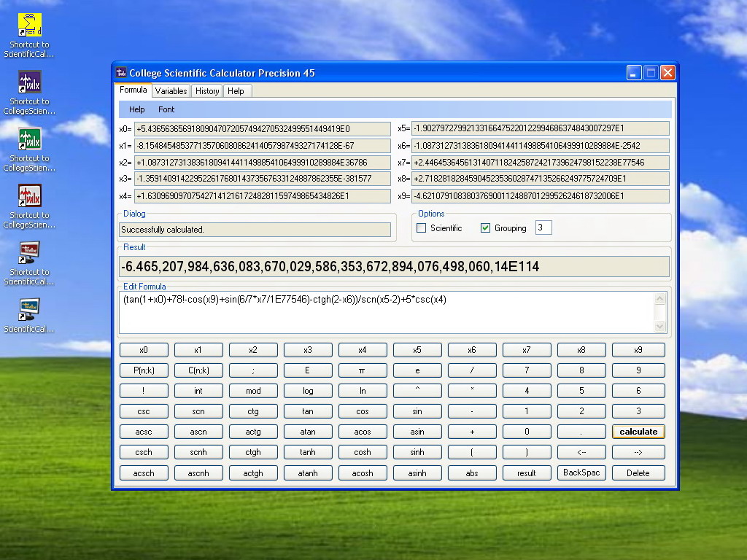Open the Help menu in formula toolbar
The width and height of the screenshot is (747, 560).
[x=136, y=109]
